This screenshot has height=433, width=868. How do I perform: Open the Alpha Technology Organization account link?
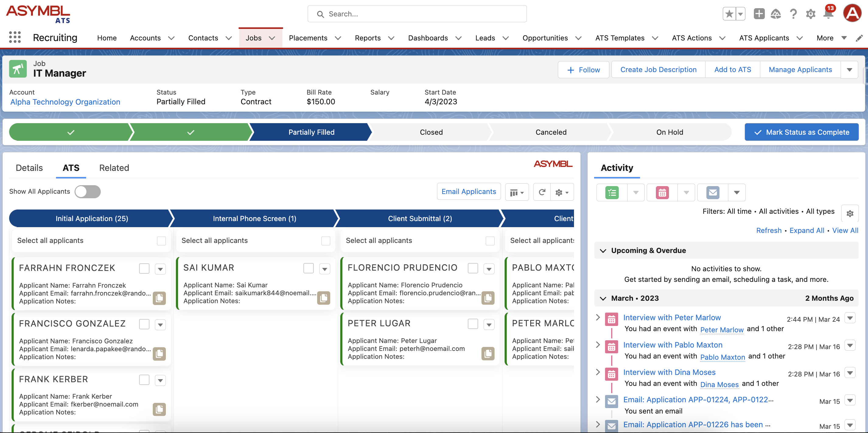coord(65,101)
